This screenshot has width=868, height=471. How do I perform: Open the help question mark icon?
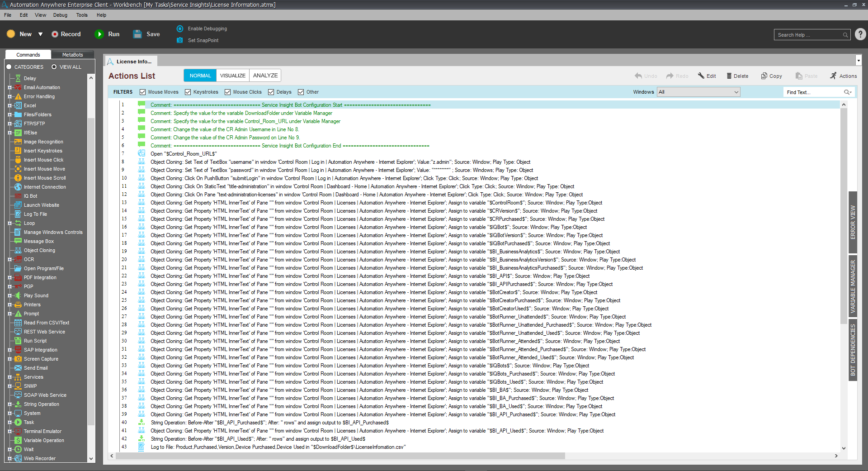coord(860,34)
